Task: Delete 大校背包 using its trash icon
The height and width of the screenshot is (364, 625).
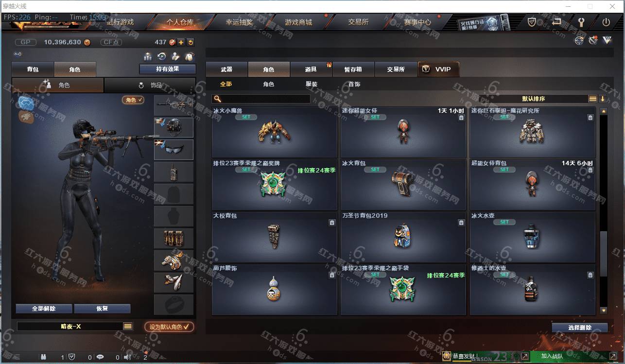Action: (x=332, y=223)
